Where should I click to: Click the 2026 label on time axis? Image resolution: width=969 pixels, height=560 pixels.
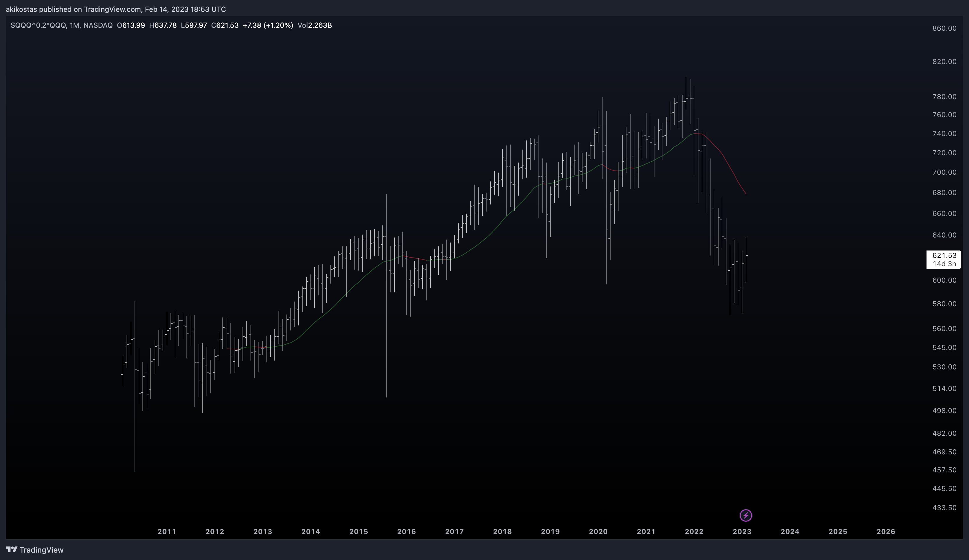pyautogui.click(x=885, y=532)
